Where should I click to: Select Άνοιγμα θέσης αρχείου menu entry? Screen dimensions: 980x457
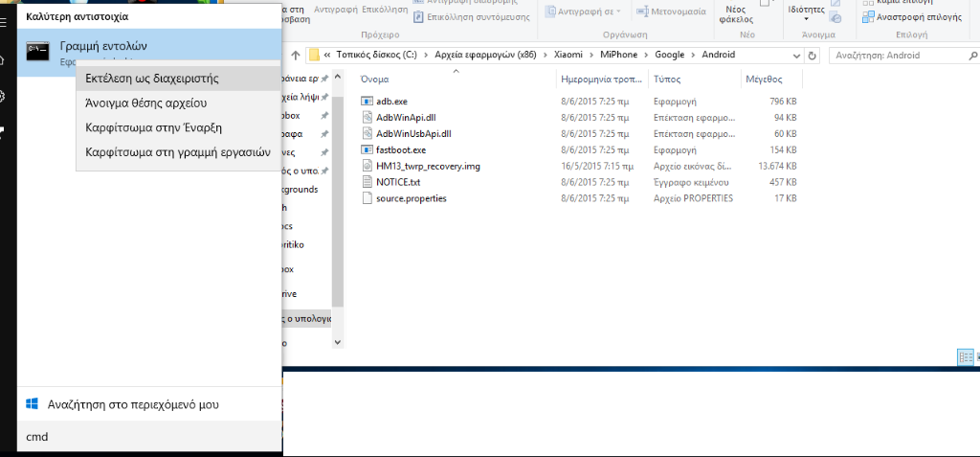point(145,103)
